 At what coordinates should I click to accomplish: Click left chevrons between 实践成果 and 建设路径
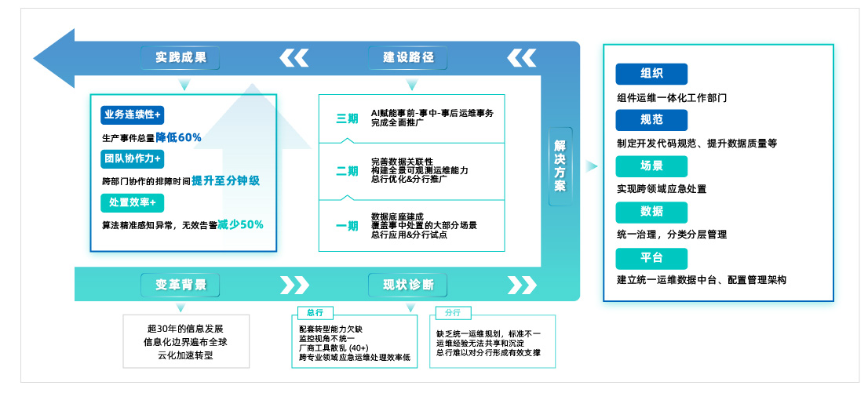click(x=294, y=57)
